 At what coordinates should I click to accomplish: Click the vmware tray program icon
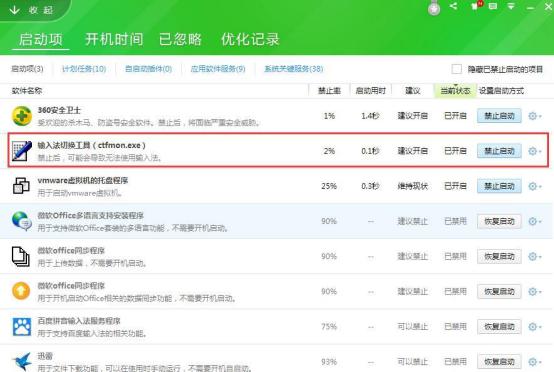[x=21, y=186]
